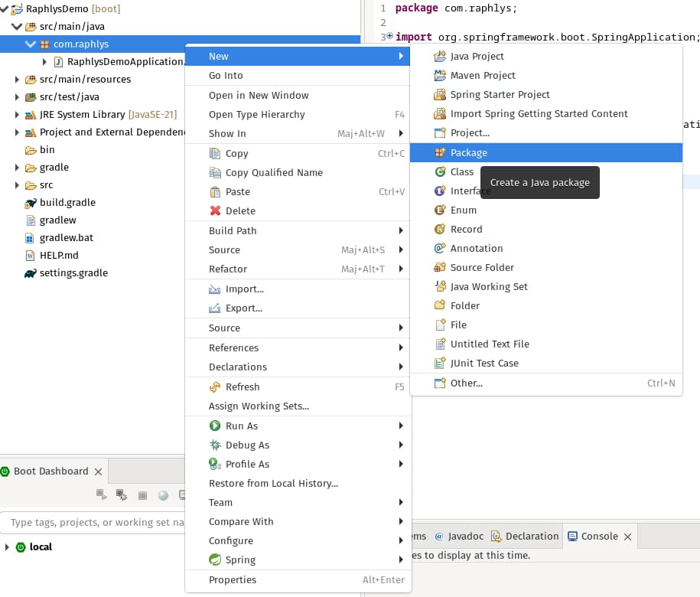This screenshot has width=700, height=597.
Task: Click the green Run As icon
Action: pyautogui.click(x=215, y=426)
